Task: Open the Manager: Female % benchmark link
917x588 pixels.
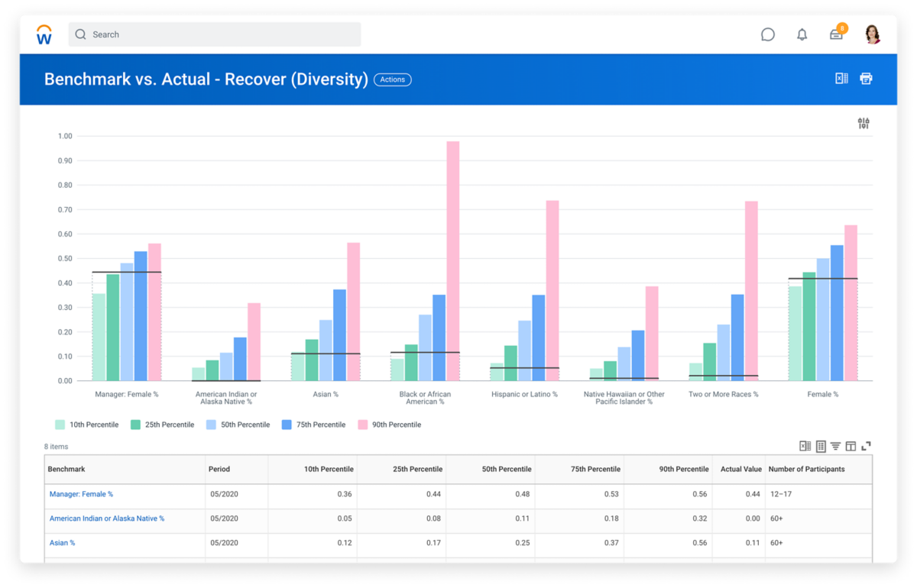Action: (x=81, y=493)
